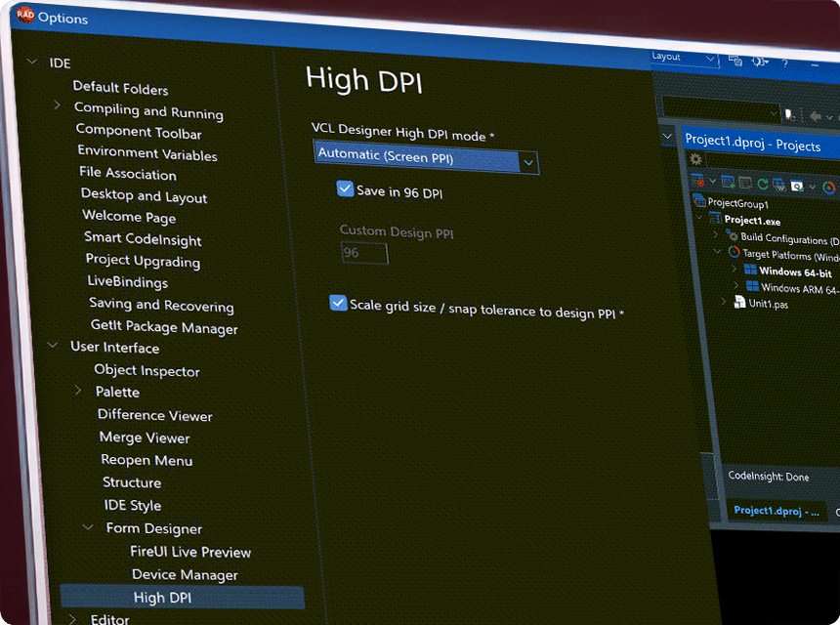Open VCL Designer High DPI mode dropdown
The image size is (840, 625).
(x=528, y=162)
